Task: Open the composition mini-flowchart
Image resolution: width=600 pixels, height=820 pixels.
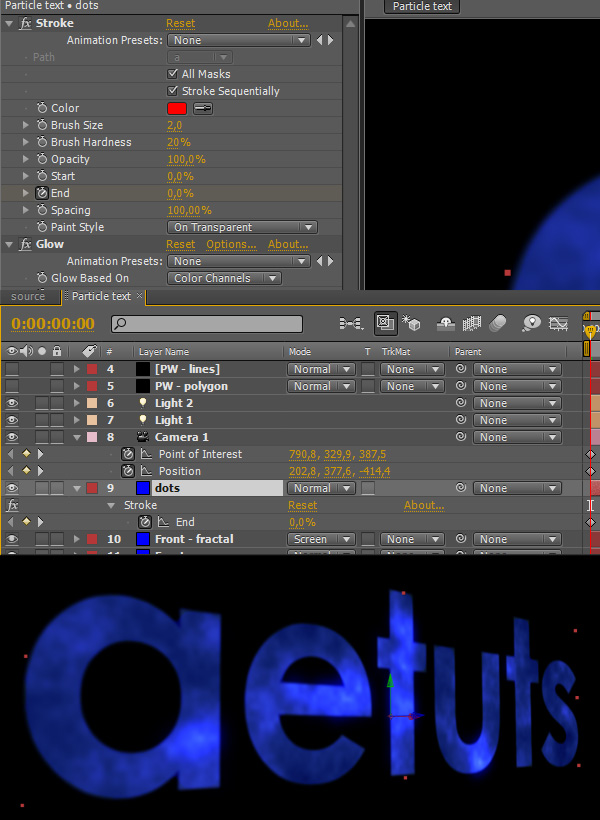Action: (x=351, y=324)
